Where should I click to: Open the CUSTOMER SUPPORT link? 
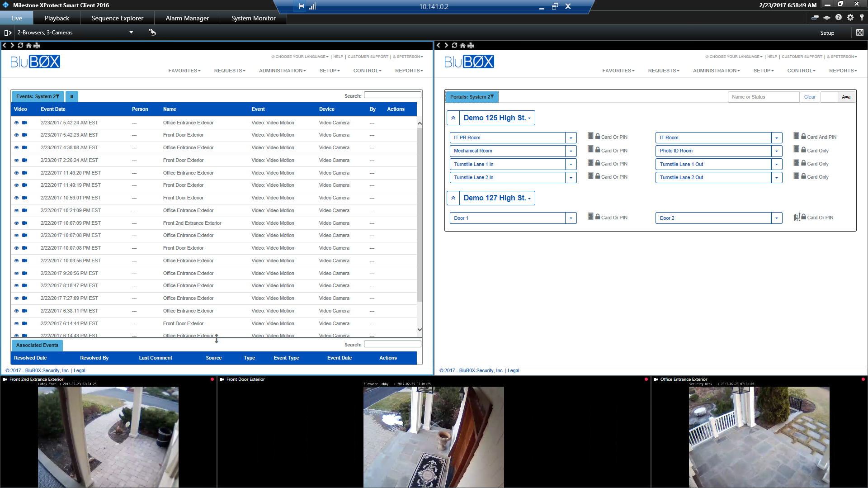368,57
